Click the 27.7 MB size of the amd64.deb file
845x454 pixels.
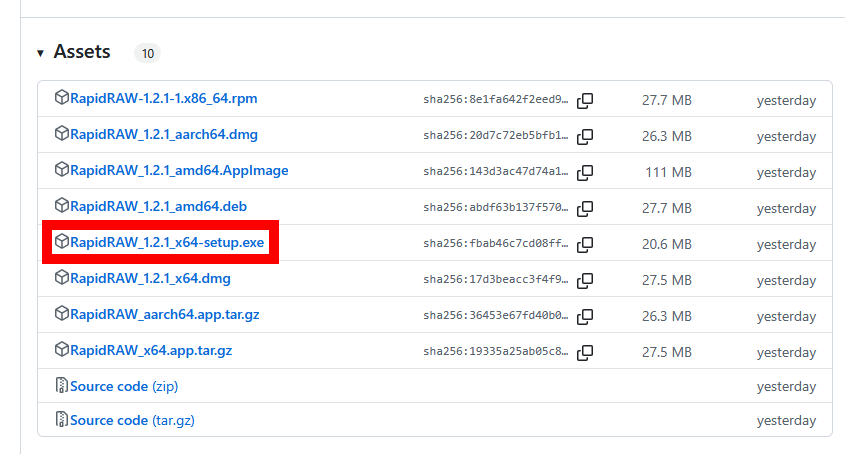tap(667, 209)
